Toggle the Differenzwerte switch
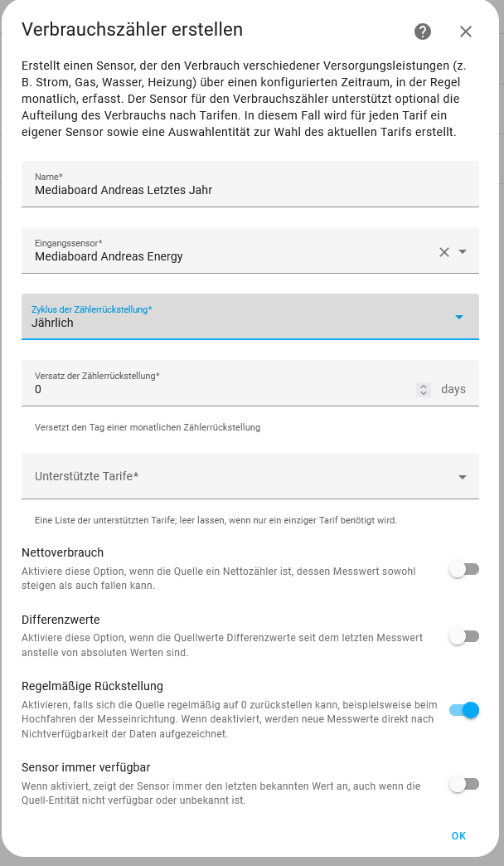 click(464, 637)
